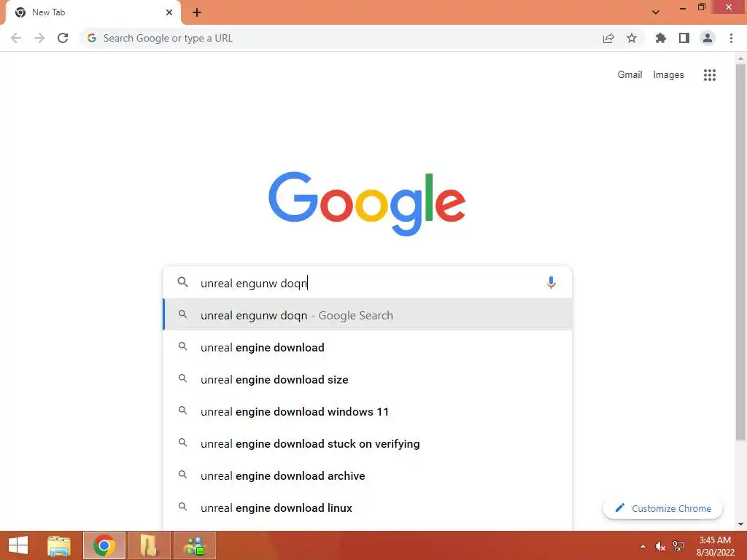This screenshot has height=560, width=747.
Task: Click the magnifier icon in search box
Action: (183, 282)
